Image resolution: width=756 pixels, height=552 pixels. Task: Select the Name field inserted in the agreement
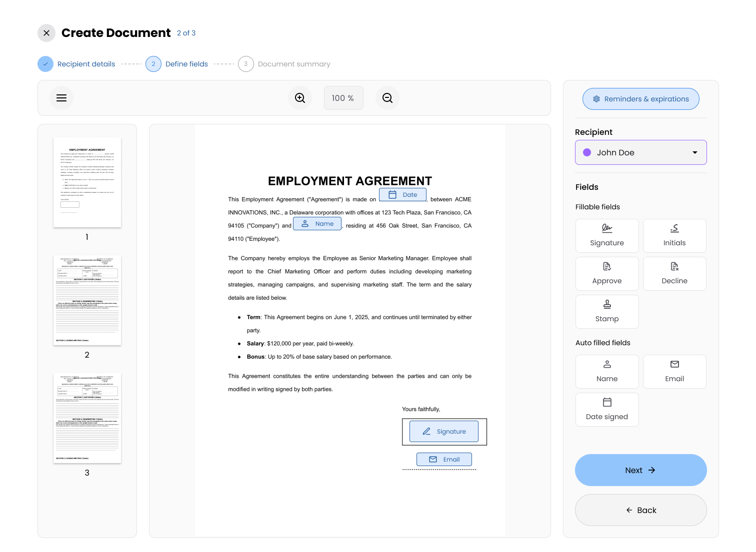pos(317,223)
